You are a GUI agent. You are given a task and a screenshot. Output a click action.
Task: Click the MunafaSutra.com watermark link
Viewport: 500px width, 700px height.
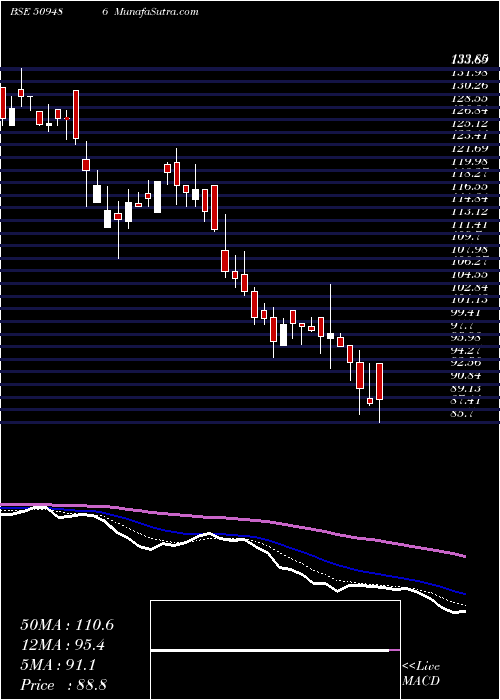coord(156,12)
